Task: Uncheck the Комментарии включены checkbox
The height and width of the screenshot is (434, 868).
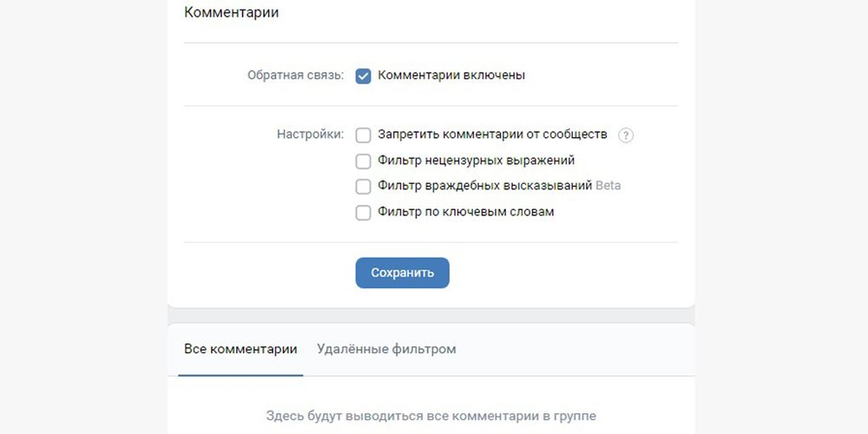Action: pos(363,76)
